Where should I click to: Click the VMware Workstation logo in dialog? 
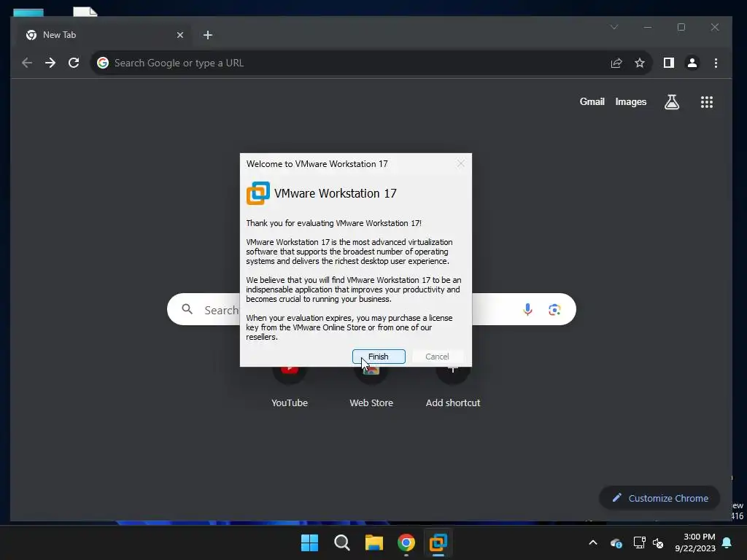pos(258,193)
